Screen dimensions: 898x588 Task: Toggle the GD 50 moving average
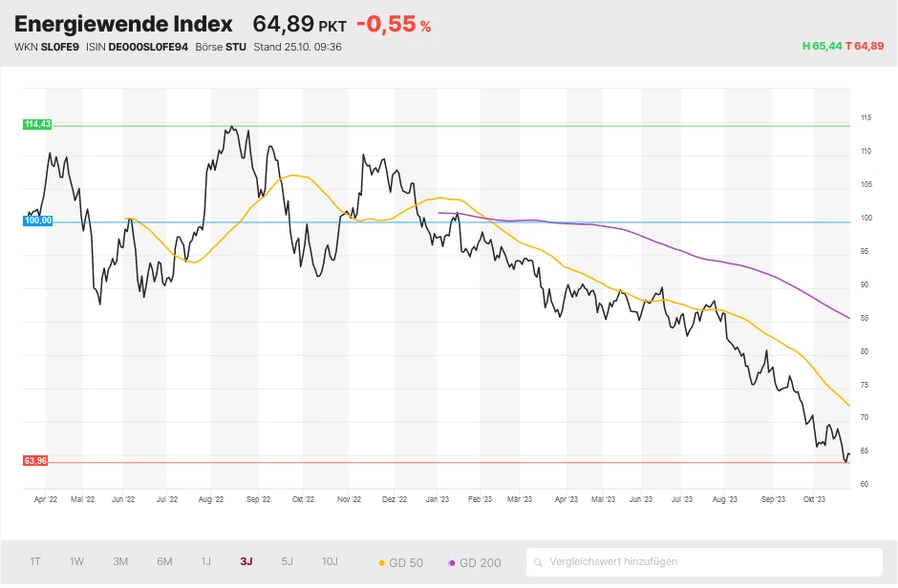pyautogui.click(x=401, y=562)
